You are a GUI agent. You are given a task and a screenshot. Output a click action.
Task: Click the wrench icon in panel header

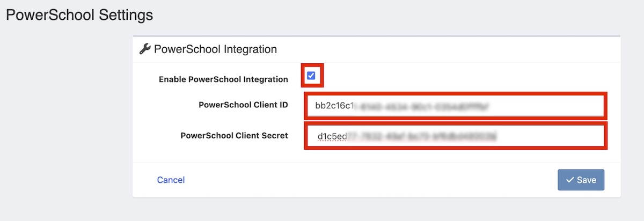[x=145, y=49]
